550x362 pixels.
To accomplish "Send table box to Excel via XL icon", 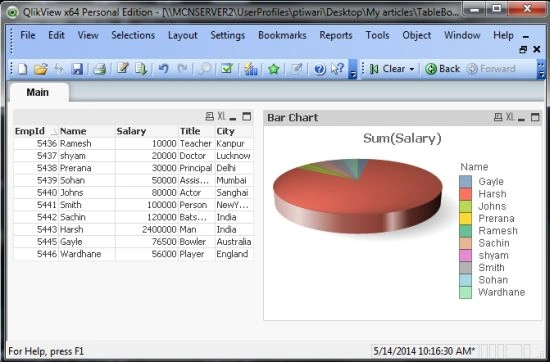I will pyautogui.click(x=221, y=116).
